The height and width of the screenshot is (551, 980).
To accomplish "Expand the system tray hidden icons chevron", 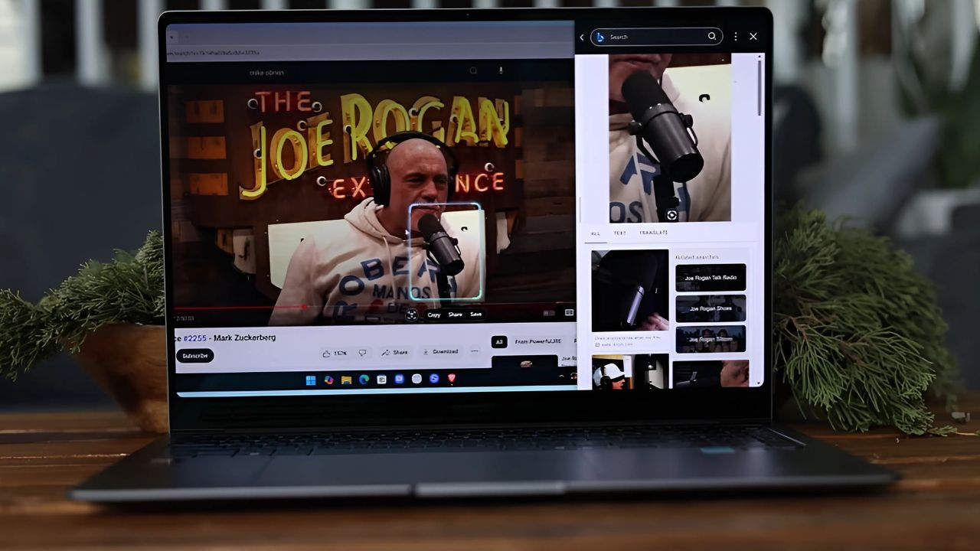I will point(561,376).
